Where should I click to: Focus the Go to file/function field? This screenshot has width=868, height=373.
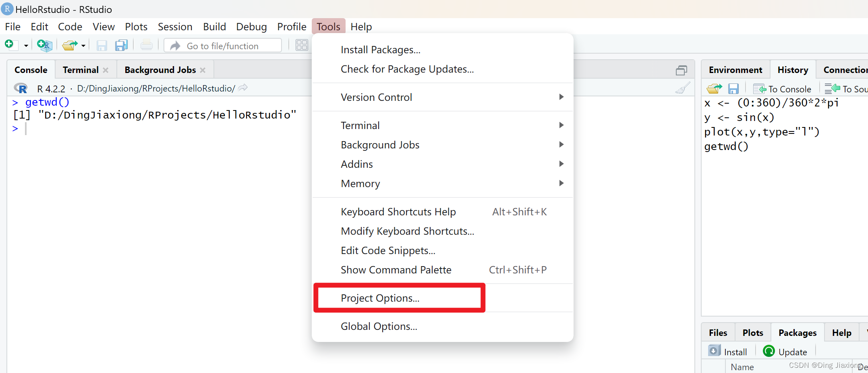(x=223, y=46)
